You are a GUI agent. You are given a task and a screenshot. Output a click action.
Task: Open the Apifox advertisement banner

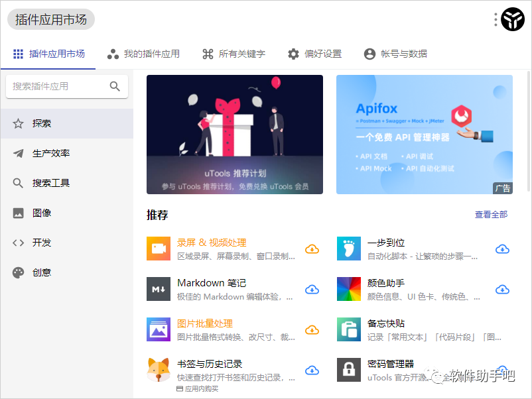[x=425, y=135]
